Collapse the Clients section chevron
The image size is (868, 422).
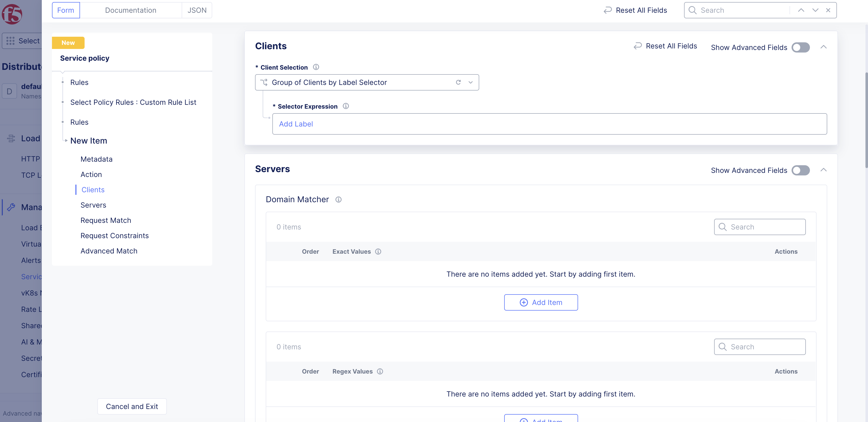823,47
